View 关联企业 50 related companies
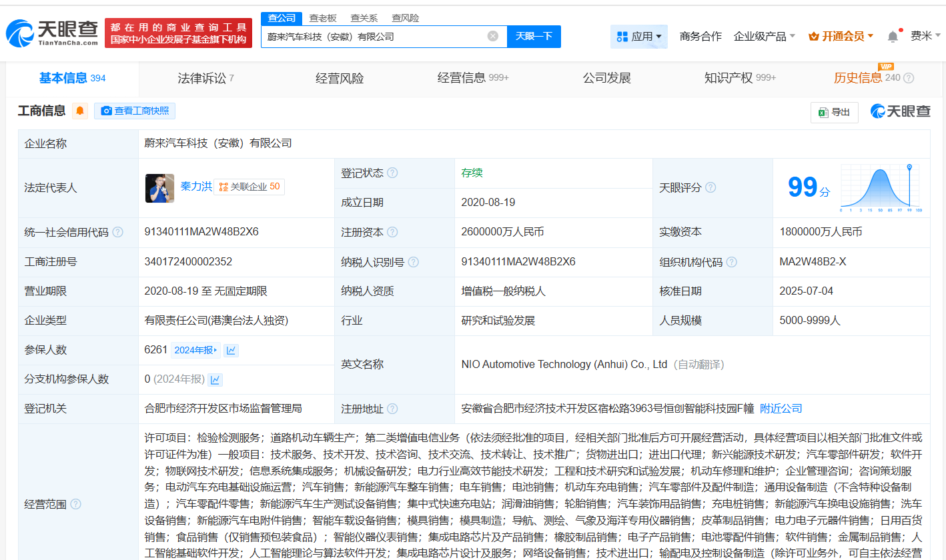946x560 pixels. (x=250, y=187)
